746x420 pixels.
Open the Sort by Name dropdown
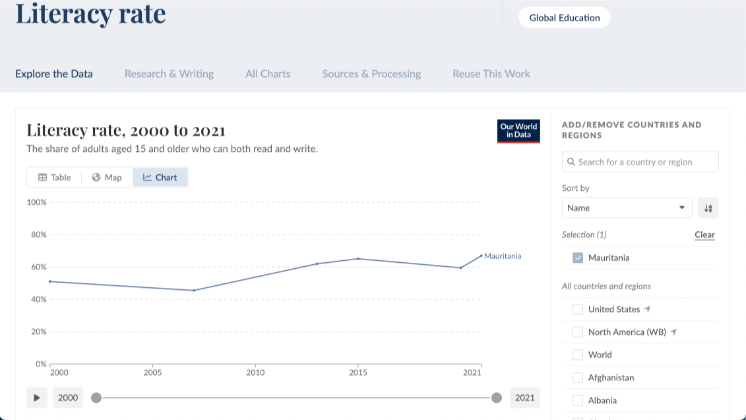626,208
